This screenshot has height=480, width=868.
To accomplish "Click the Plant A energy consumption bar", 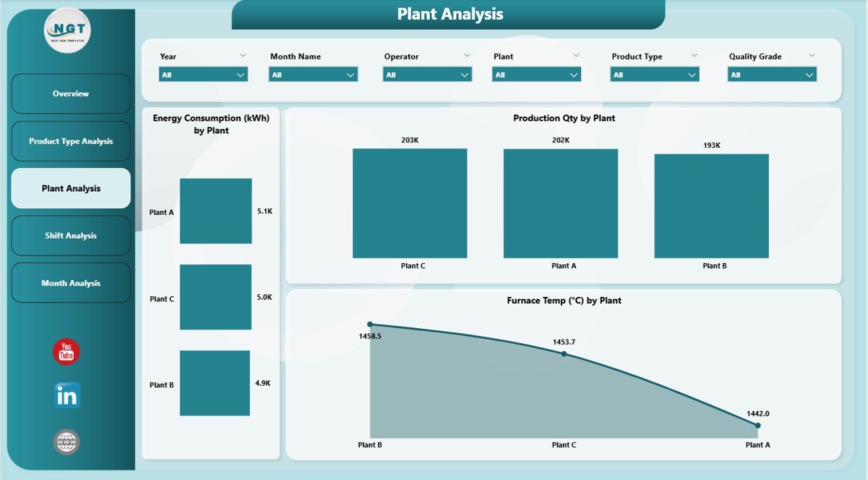I will pos(215,209).
